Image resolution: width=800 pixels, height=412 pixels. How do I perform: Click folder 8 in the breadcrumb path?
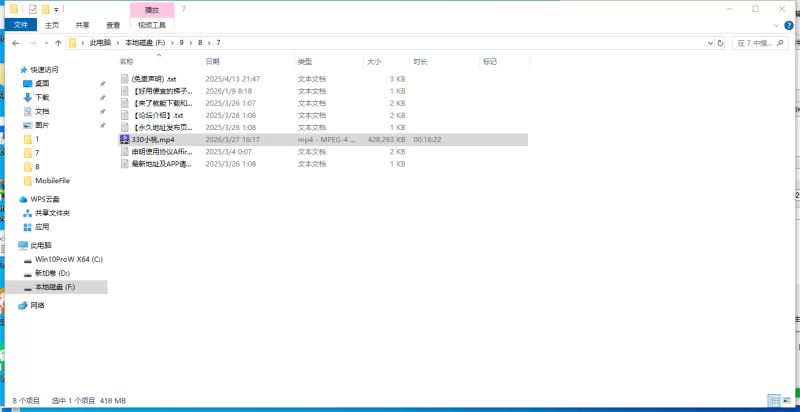pyautogui.click(x=200, y=43)
